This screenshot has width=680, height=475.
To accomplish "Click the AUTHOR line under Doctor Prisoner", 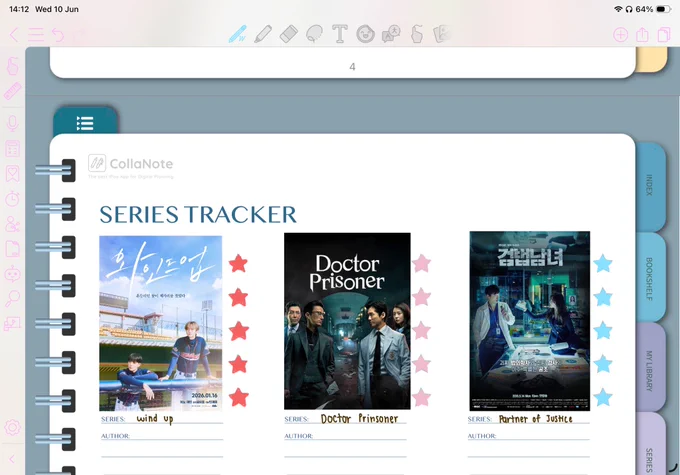I will click(345, 436).
